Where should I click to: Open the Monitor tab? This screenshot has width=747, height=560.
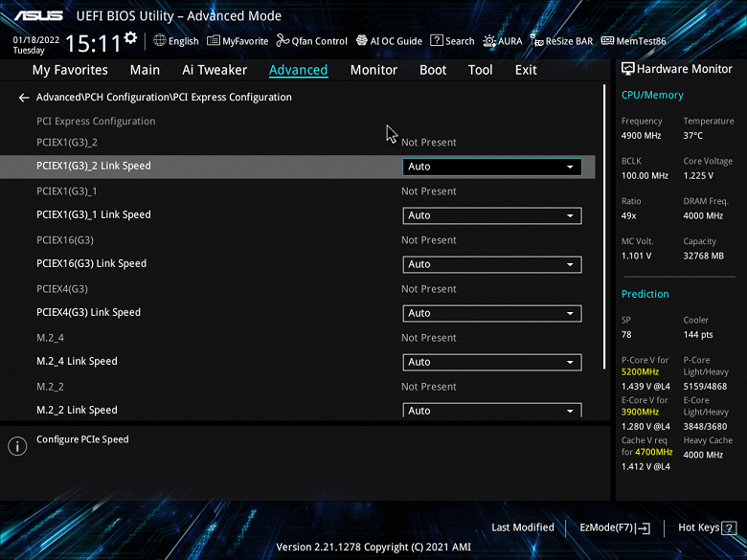click(373, 70)
